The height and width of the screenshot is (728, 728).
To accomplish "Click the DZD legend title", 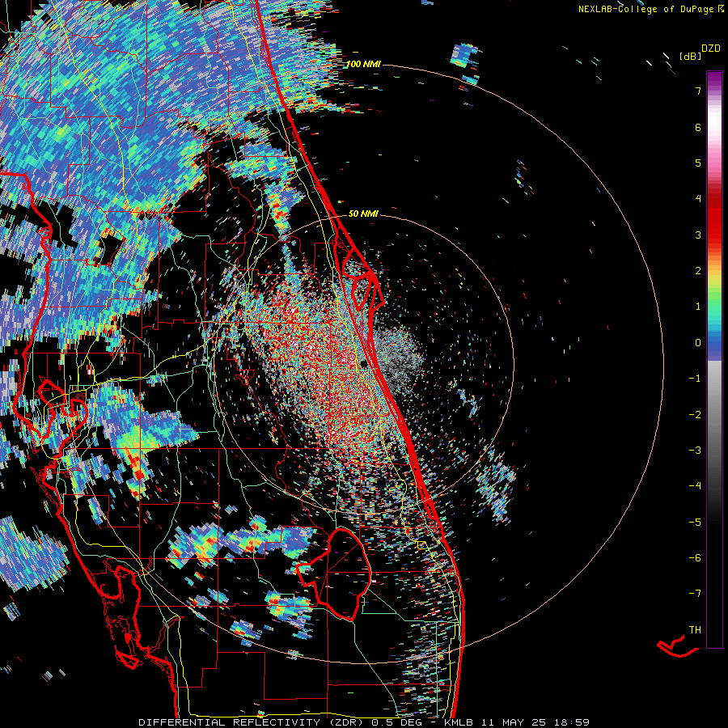I will tap(711, 49).
